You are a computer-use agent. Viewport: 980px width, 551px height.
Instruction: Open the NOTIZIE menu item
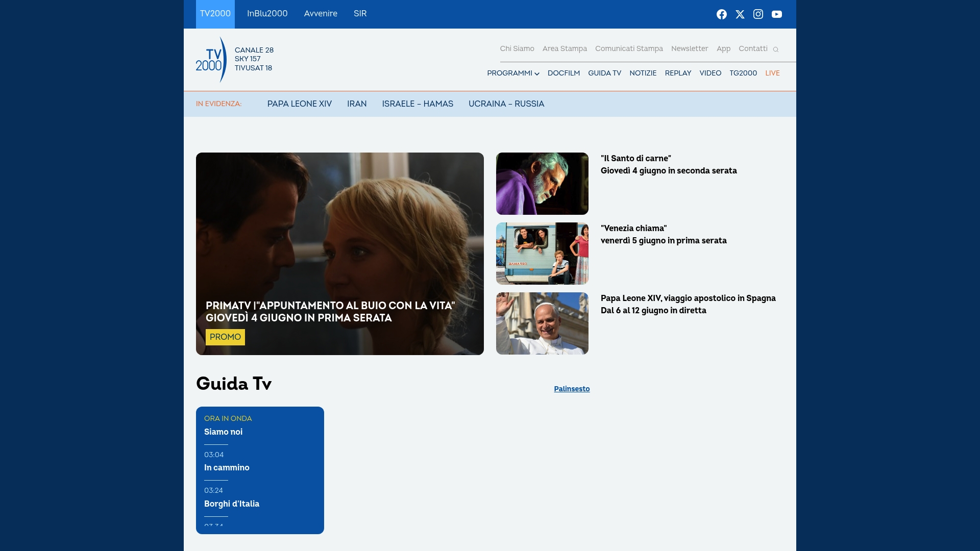(x=643, y=73)
